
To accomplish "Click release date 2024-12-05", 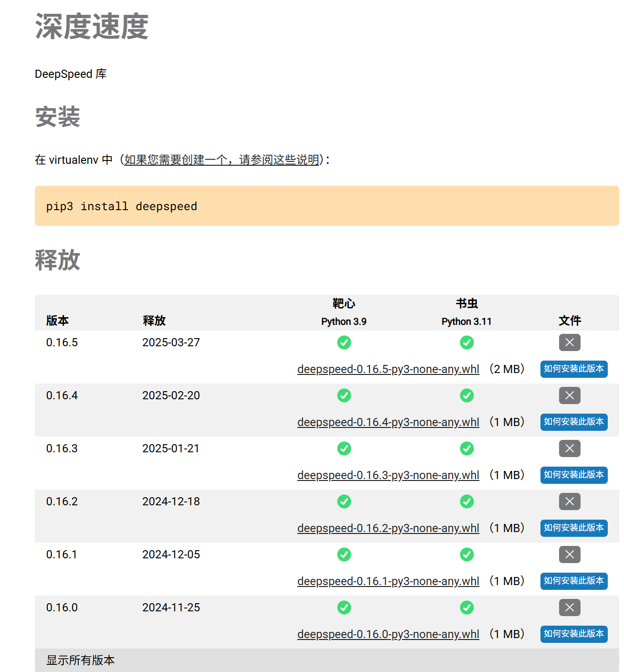I will click(x=171, y=555).
